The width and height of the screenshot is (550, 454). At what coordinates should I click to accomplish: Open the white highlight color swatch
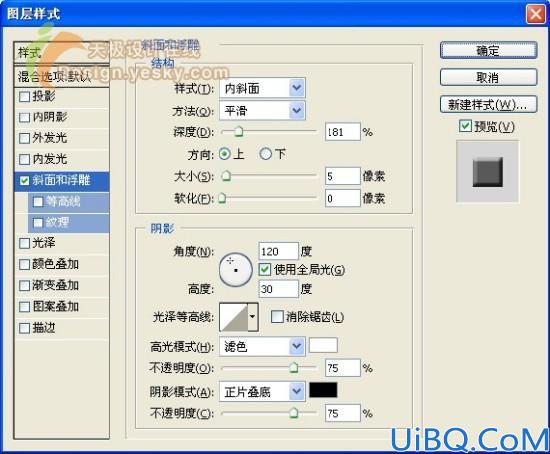[x=323, y=345]
